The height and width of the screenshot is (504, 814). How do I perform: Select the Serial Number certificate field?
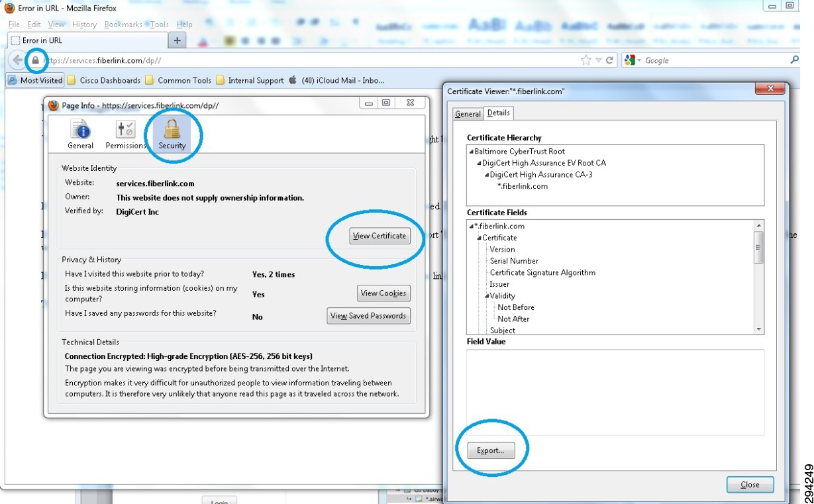click(514, 261)
